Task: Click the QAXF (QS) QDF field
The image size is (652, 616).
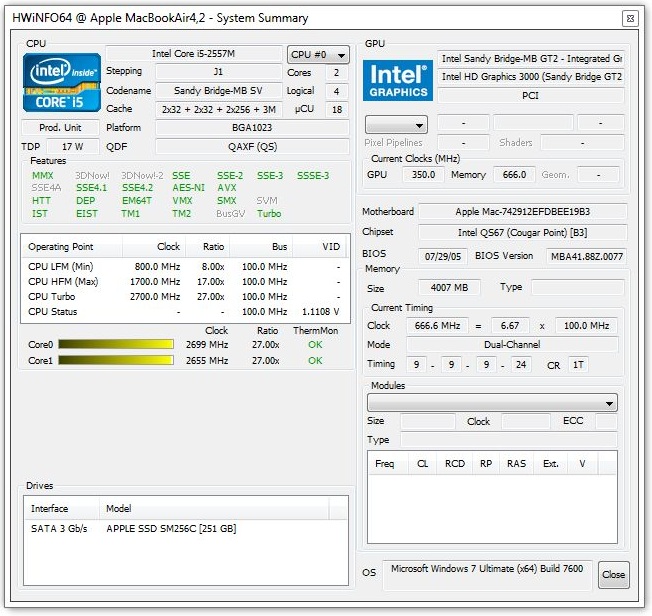Action: point(252,146)
